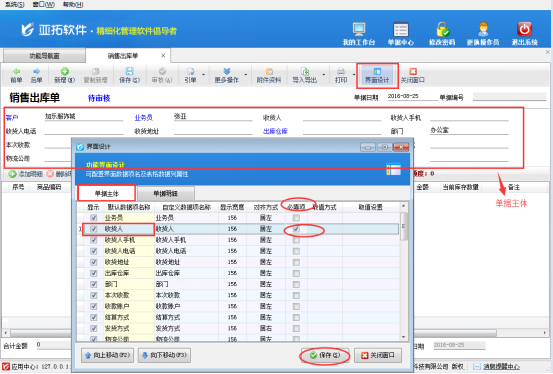This screenshot has height=374, width=553.
Task: Switch to the 单据明细 tab
Action: [165, 193]
